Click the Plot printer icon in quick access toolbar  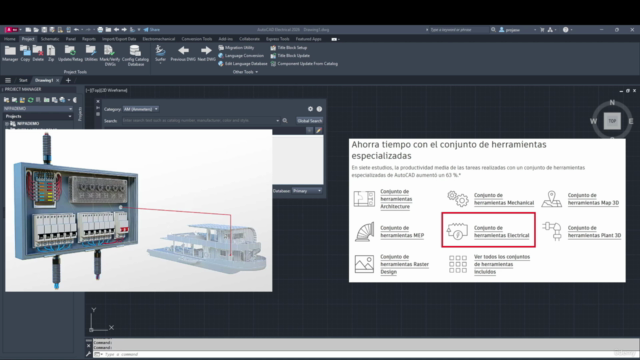point(100,30)
